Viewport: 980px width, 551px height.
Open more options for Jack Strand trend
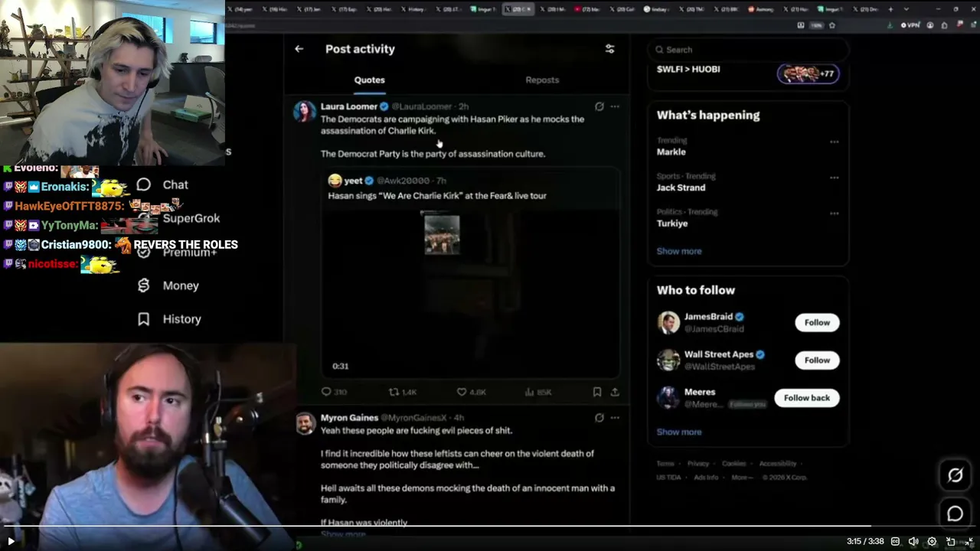pos(834,178)
